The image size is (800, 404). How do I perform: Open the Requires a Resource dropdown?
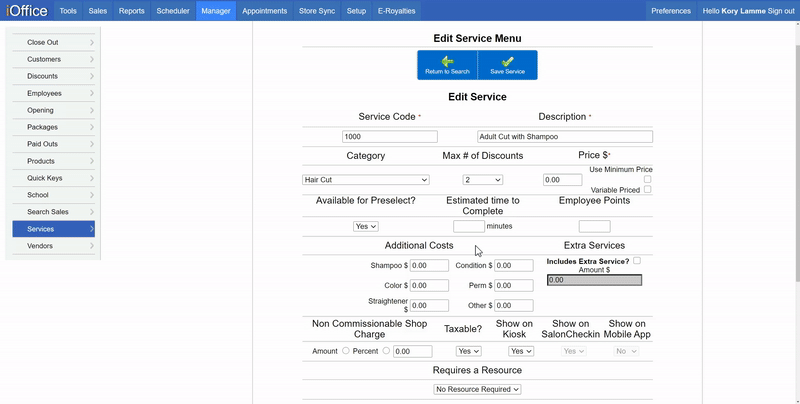(x=477, y=389)
